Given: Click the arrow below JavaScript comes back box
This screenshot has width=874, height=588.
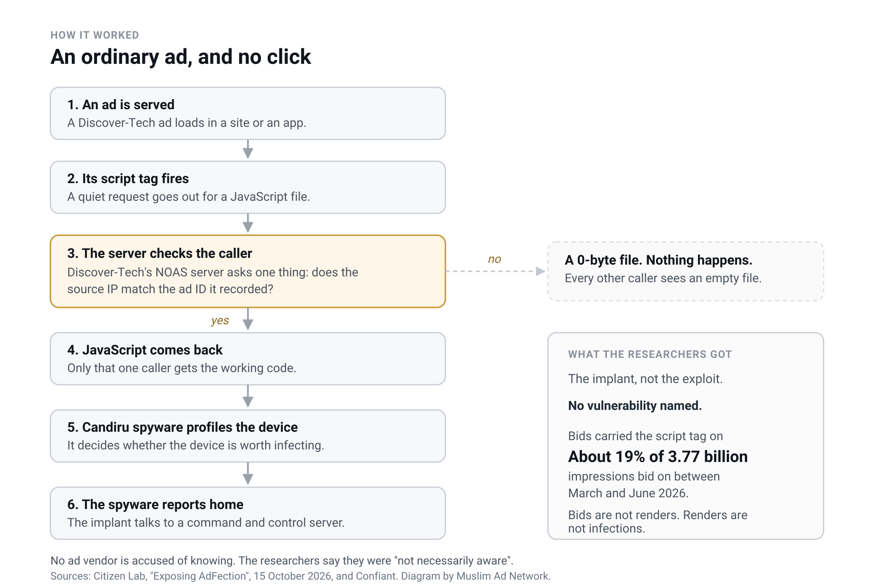Looking at the screenshot, I should [x=248, y=396].
